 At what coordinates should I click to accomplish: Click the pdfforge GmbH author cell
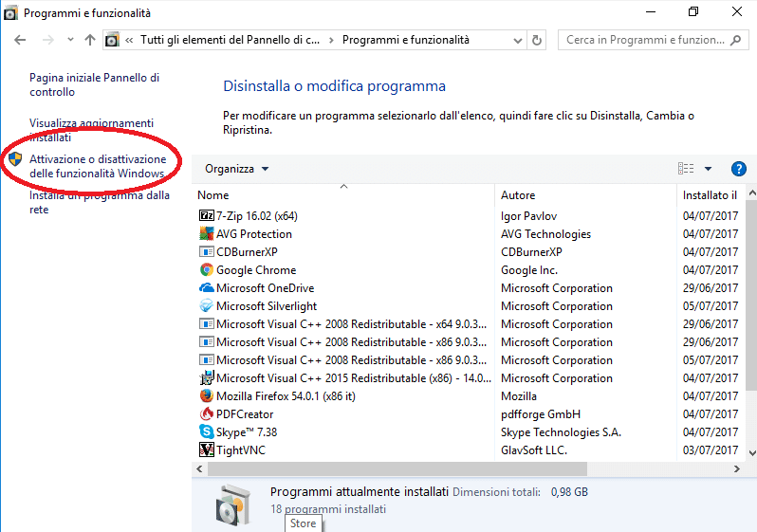tap(541, 413)
